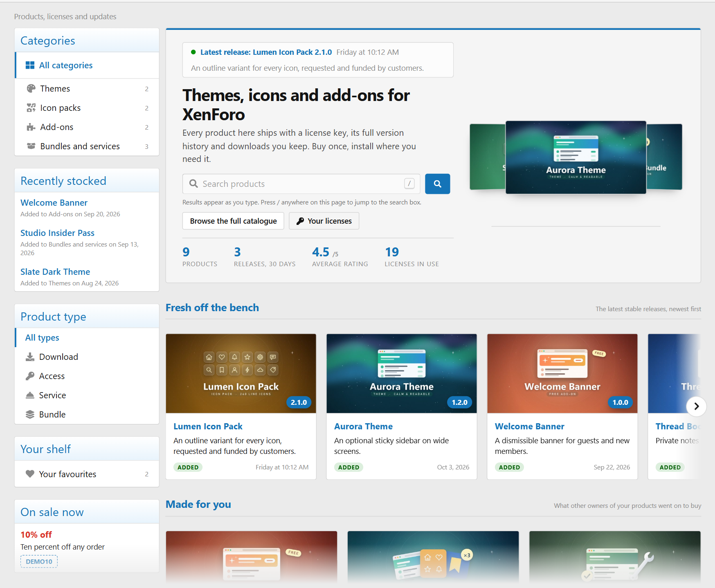This screenshot has height=588, width=715.
Task: Select the All types filter
Action: click(x=87, y=338)
